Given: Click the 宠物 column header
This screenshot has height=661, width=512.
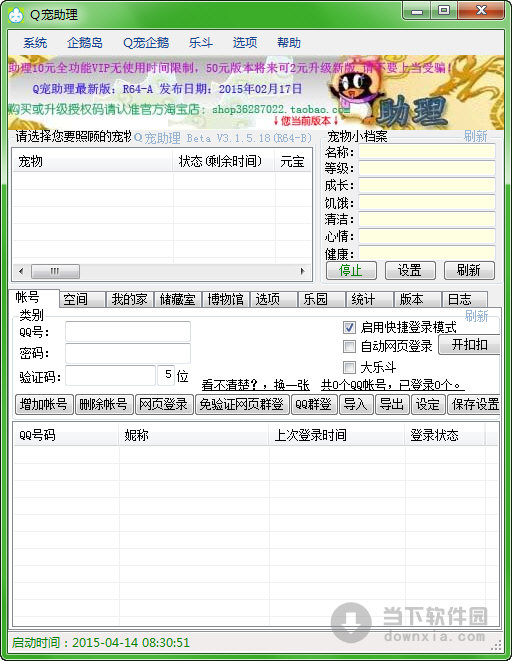Looking at the screenshot, I should click(93, 161).
